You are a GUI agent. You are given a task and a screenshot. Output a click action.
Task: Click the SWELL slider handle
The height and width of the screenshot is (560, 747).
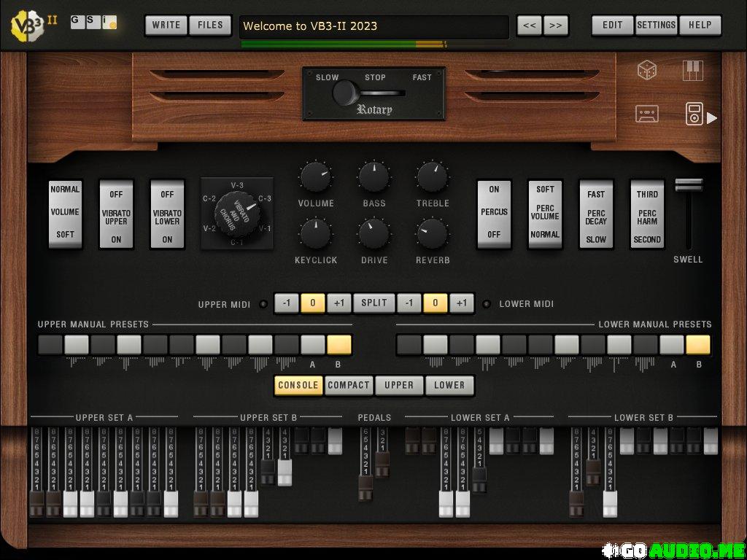[x=689, y=185]
